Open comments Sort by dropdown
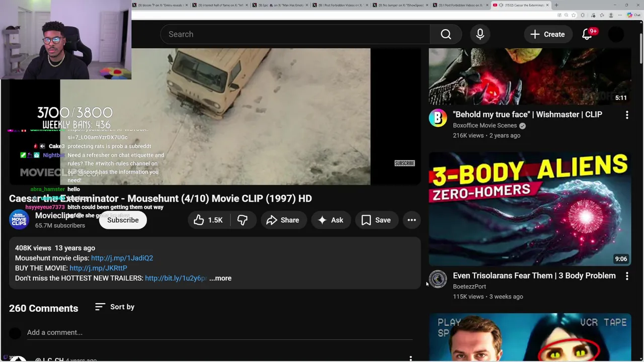The width and height of the screenshot is (644, 362). point(115,307)
